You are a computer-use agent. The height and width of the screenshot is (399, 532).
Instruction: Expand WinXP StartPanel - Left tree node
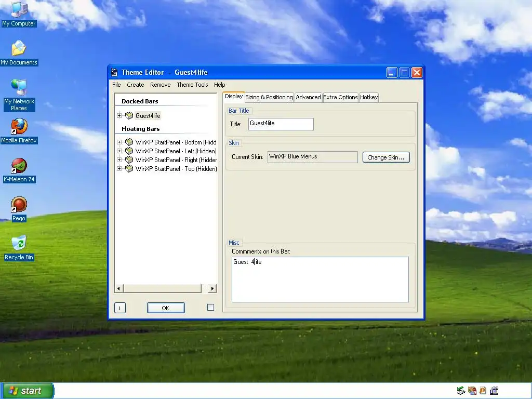(119, 151)
